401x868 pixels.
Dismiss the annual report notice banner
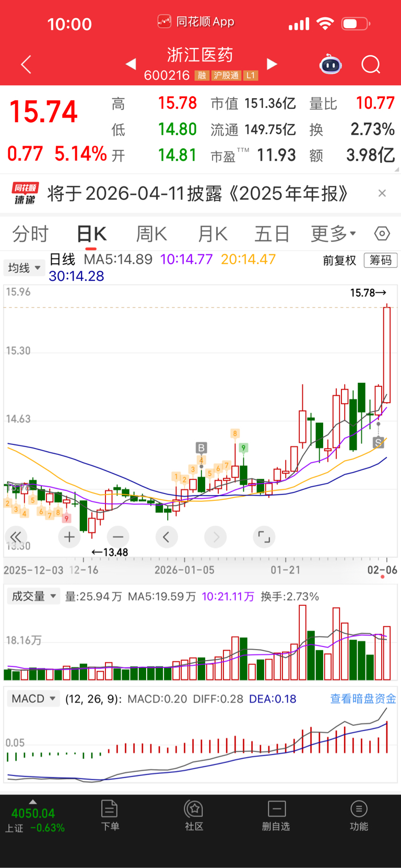382,193
